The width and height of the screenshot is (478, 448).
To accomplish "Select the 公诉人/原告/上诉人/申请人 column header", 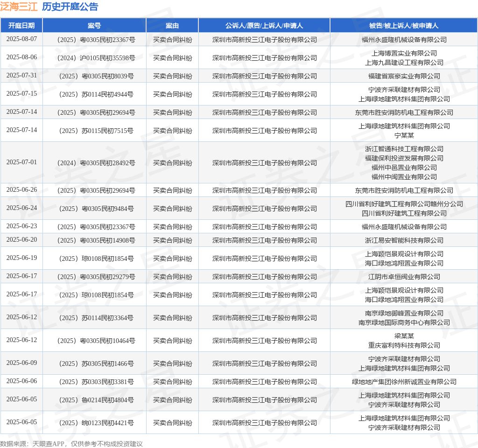I will 264,26.
